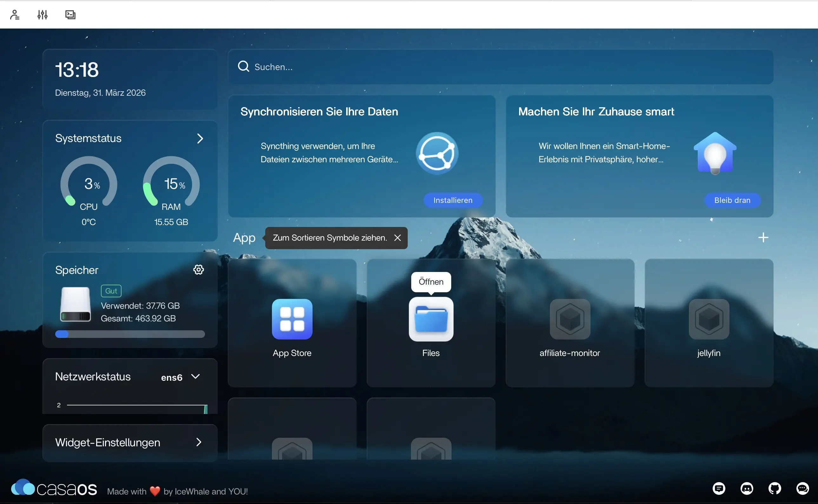Click the Bleib dran button
This screenshot has height=504, width=818.
pyautogui.click(x=732, y=200)
